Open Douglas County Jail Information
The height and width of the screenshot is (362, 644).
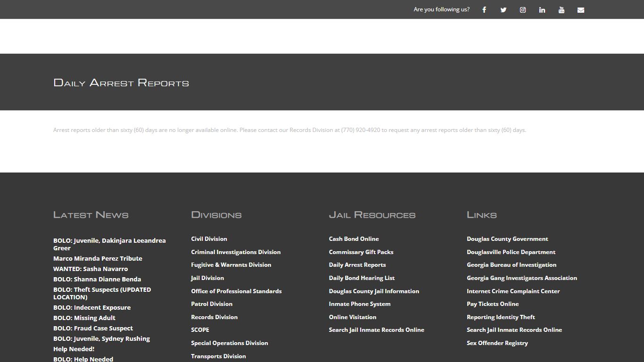pos(374,291)
